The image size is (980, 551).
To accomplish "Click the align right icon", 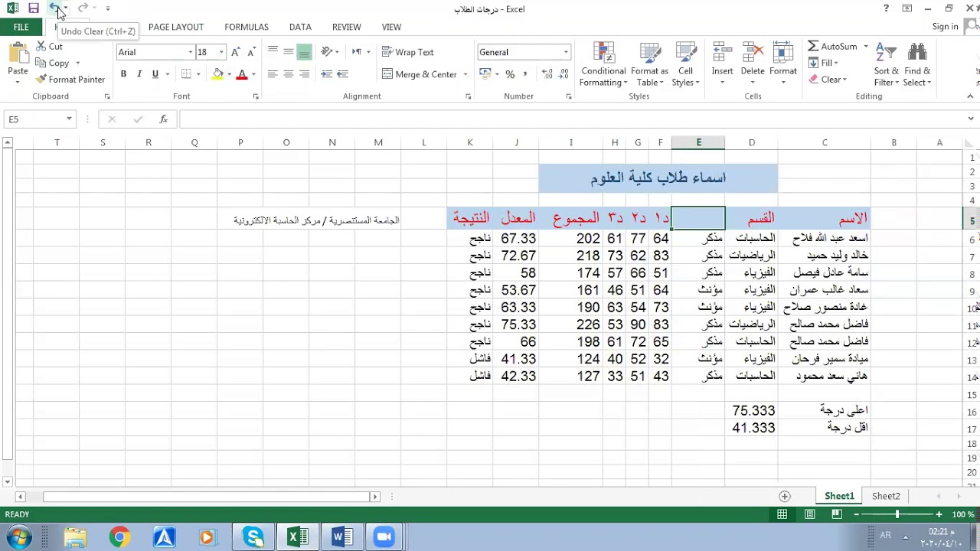I will point(305,74).
